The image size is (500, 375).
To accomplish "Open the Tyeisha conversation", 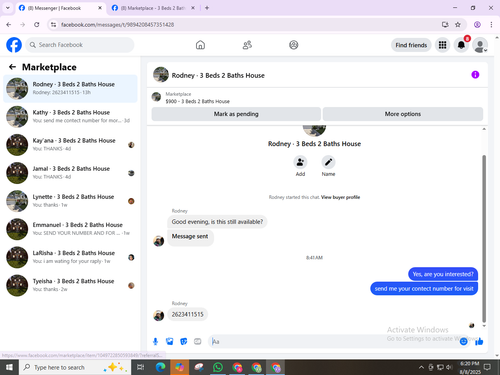I will coord(70,285).
